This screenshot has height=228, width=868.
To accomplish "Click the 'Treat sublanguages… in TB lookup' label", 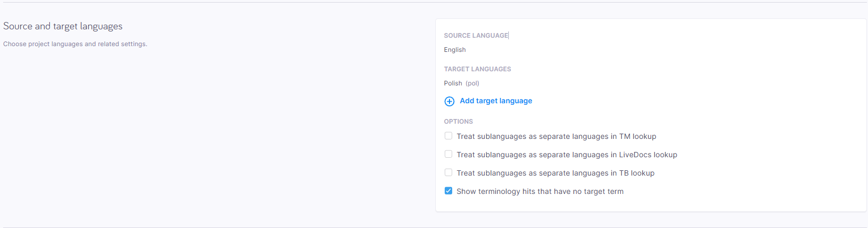I will coord(555,173).
